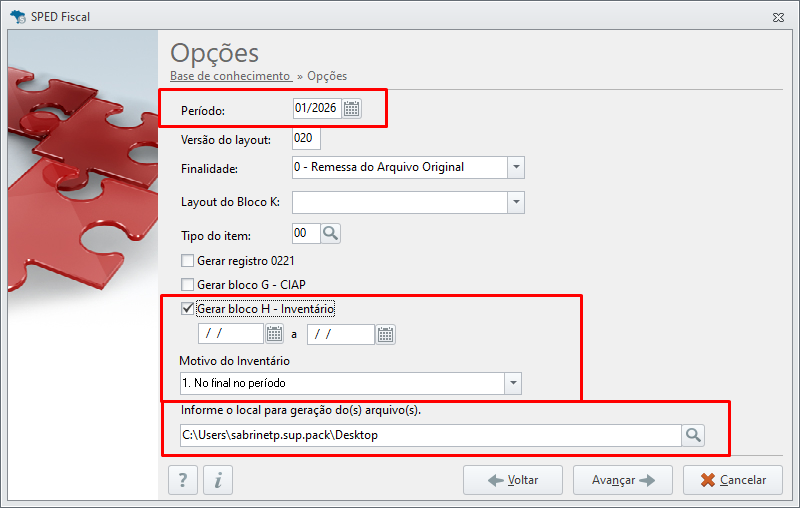The height and width of the screenshot is (508, 800).
Task: Open inventory end date calendar icon
Action: pos(385,335)
